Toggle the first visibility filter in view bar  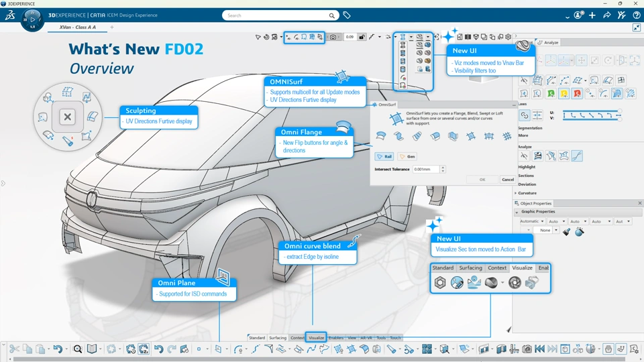point(288,37)
